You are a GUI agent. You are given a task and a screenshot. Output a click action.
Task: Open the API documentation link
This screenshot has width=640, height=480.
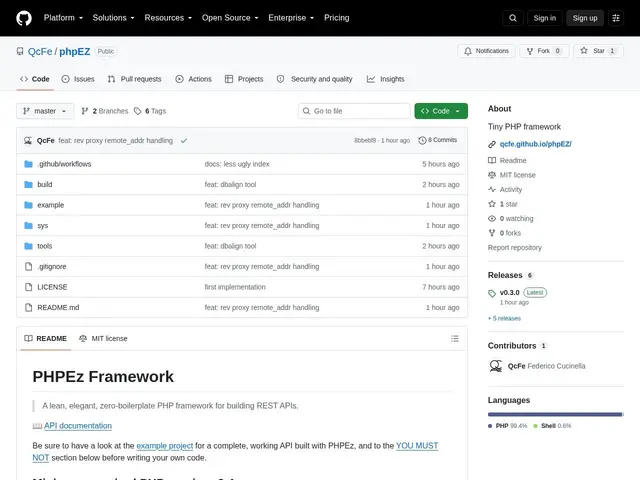[78, 426]
